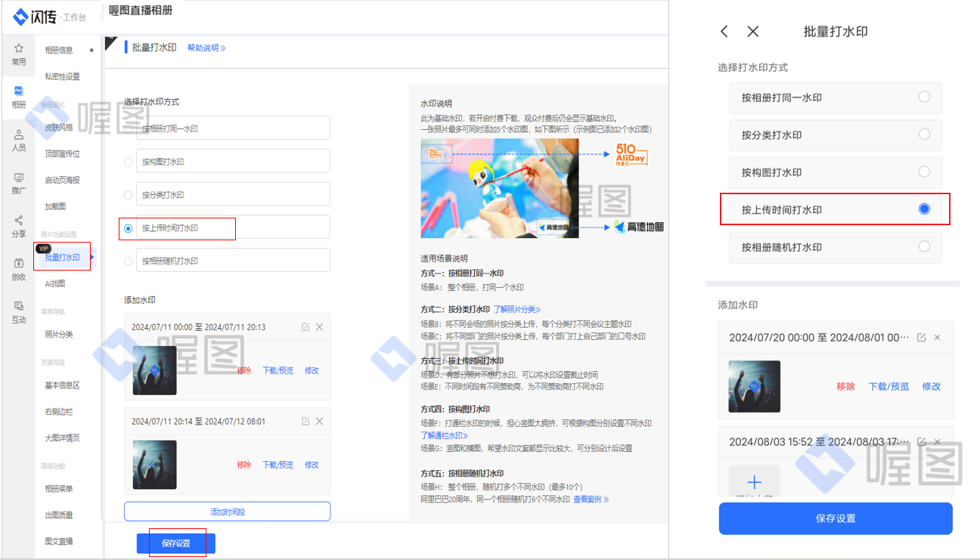980x560 pixels.
Task: Open the 相册信息 sidebar item
Action: point(59,50)
